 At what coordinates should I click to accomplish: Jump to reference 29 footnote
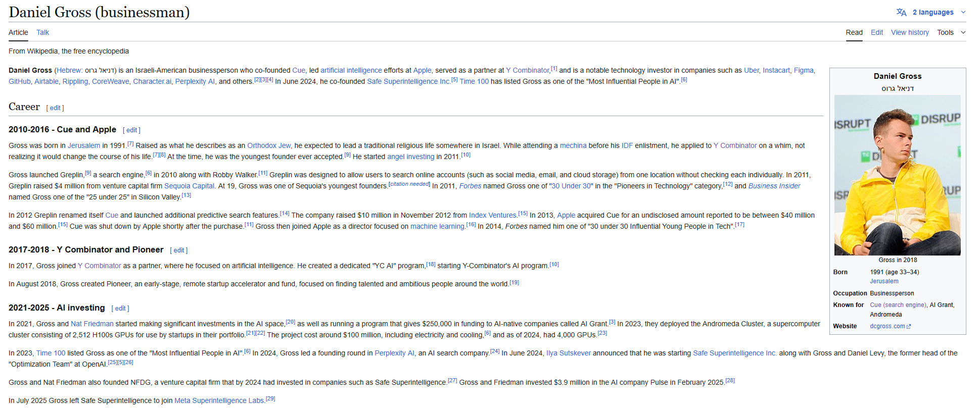click(270, 399)
